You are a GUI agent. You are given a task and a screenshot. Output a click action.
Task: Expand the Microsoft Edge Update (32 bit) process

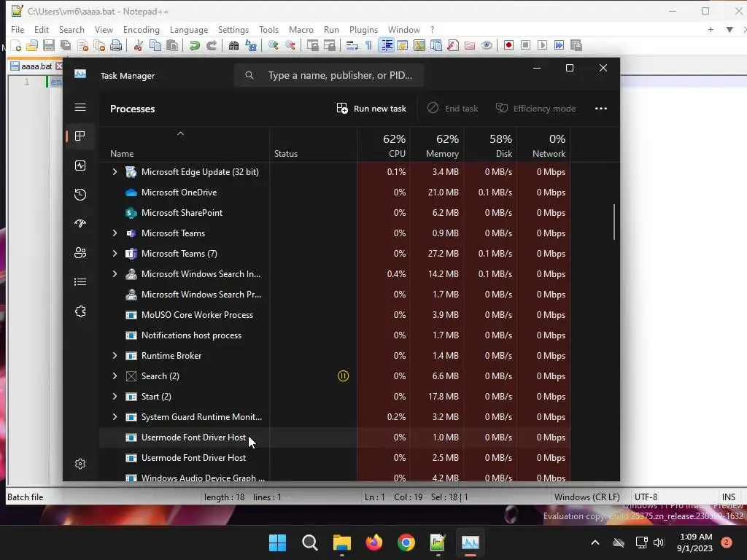[115, 172]
